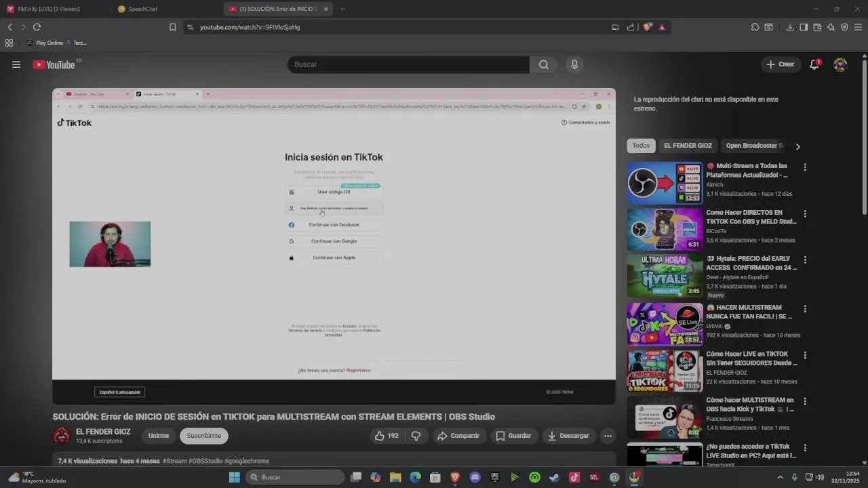Screen dimensions: 868x488
Task: Select the Todos filter chip
Action: pyautogui.click(x=641, y=146)
